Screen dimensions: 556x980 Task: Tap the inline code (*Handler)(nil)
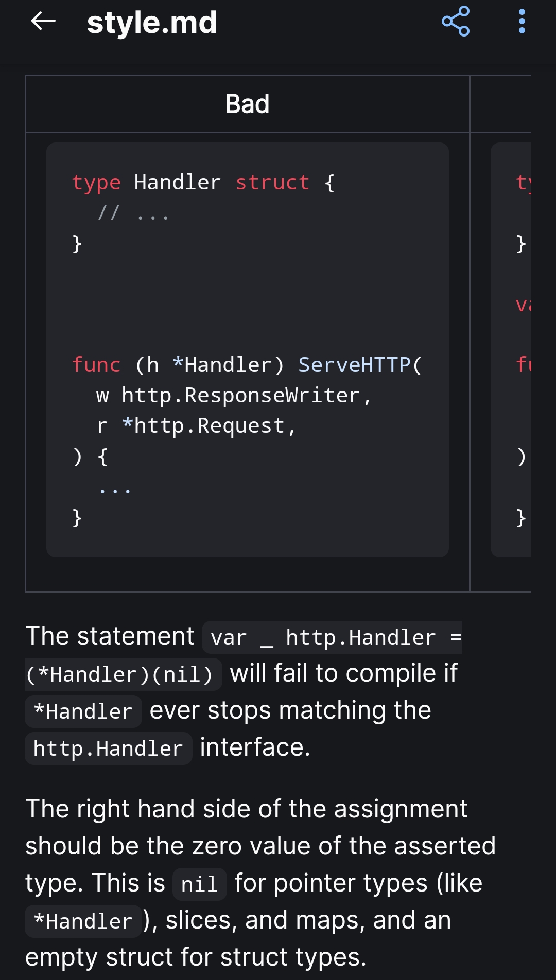(124, 674)
